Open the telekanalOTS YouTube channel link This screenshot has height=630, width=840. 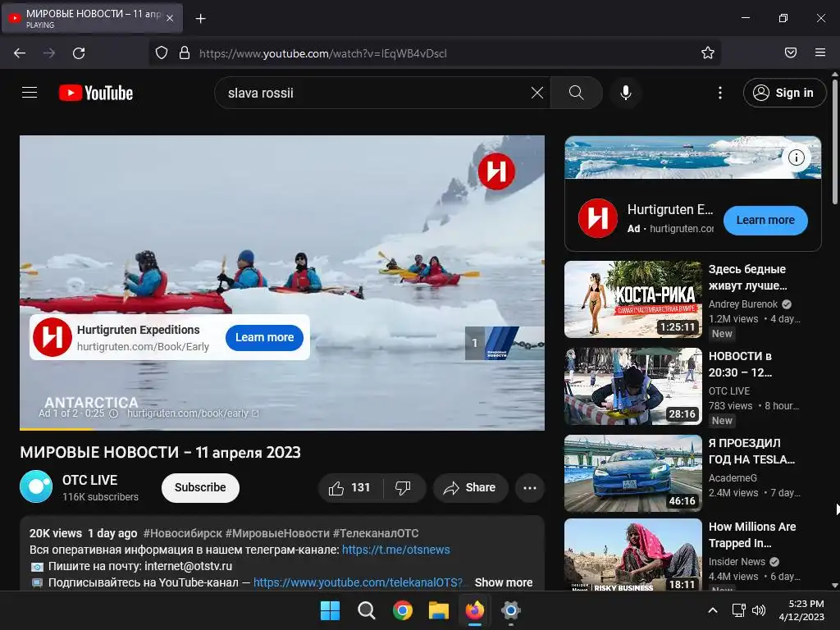[358, 582]
